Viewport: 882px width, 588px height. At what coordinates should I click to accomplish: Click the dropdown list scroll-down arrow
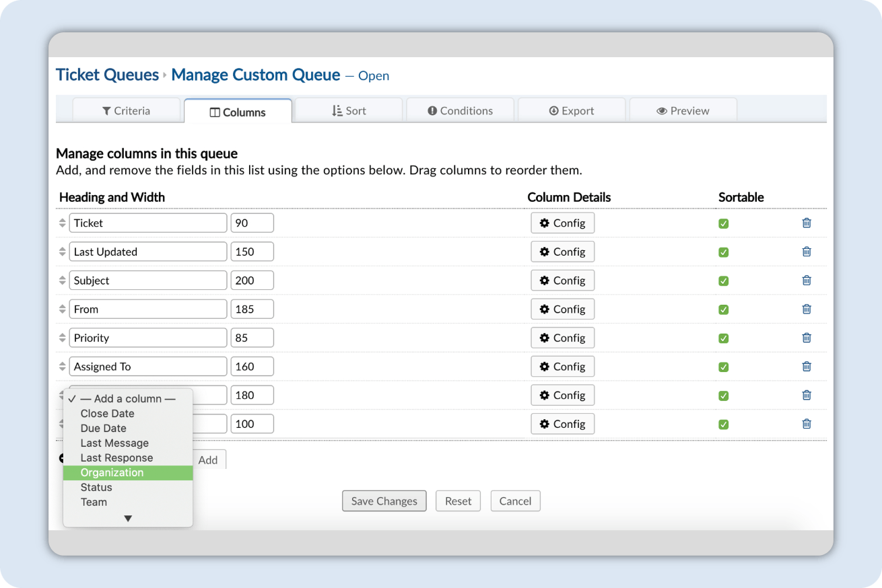tap(128, 518)
